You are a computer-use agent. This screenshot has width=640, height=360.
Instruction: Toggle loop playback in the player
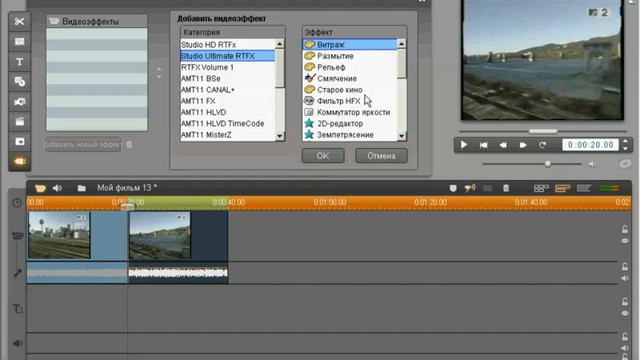[x=542, y=145]
